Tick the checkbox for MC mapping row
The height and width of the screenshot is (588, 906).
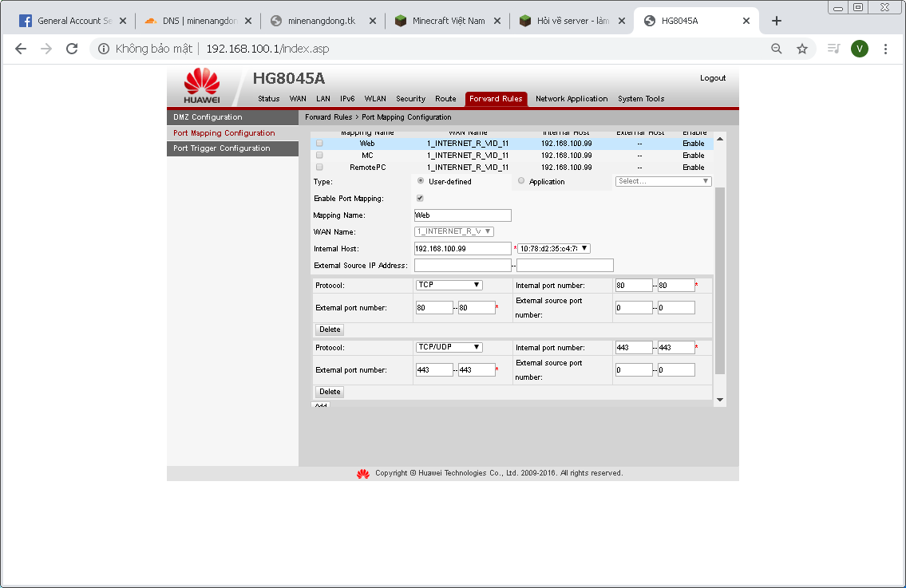pyautogui.click(x=319, y=156)
